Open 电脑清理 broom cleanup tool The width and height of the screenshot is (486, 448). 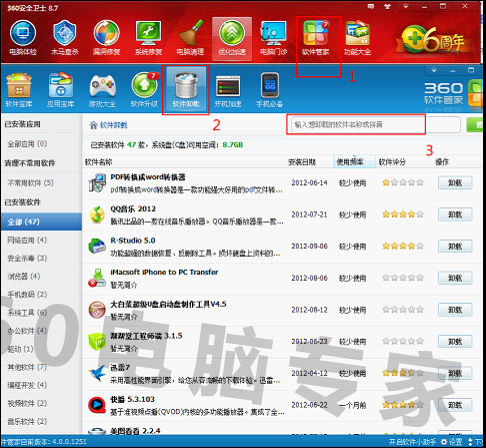[190, 37]
